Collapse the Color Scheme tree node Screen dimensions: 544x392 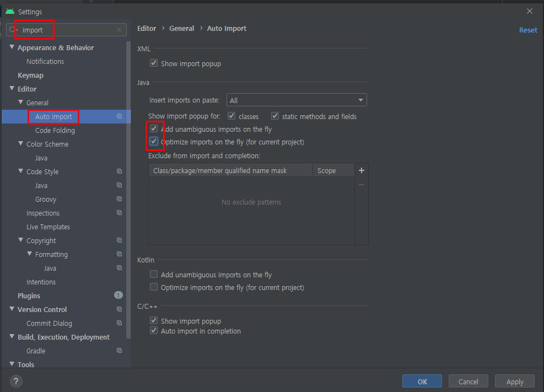[21, 143]
